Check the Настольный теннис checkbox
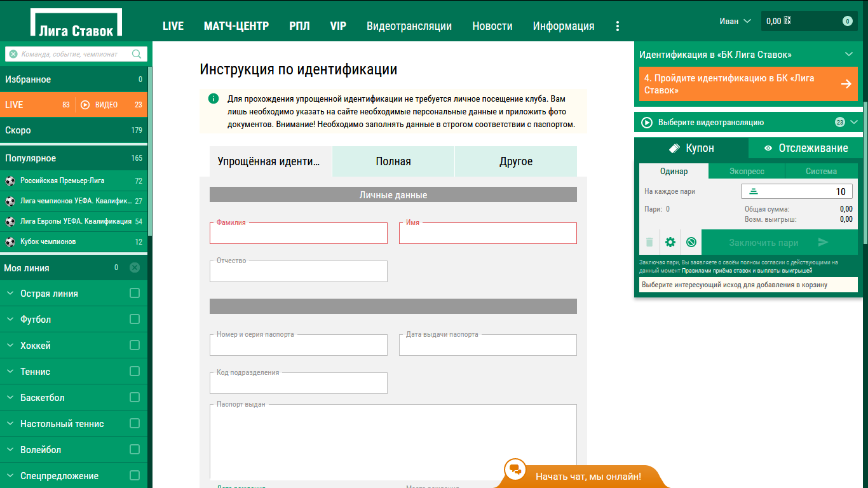The width and height of the screenshot is (868, 488). (135, 423)
